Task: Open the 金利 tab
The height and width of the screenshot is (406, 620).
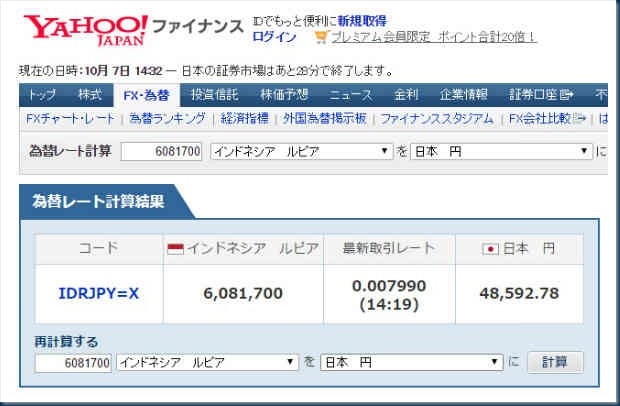Action: 406,95
